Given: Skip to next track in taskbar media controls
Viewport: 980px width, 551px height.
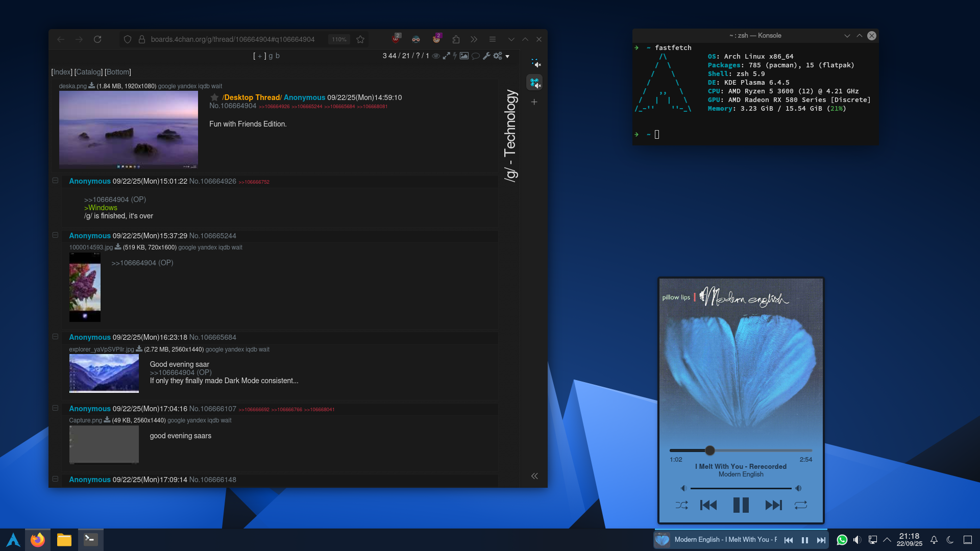Looking at the screenshot, I should (821, 540).
